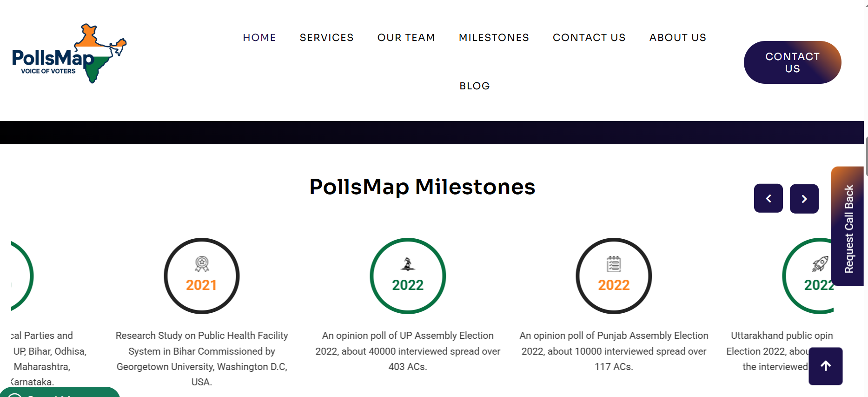Show previous milestones with left chevron
The image size is (868, 397).
click(x=769, y=199)
